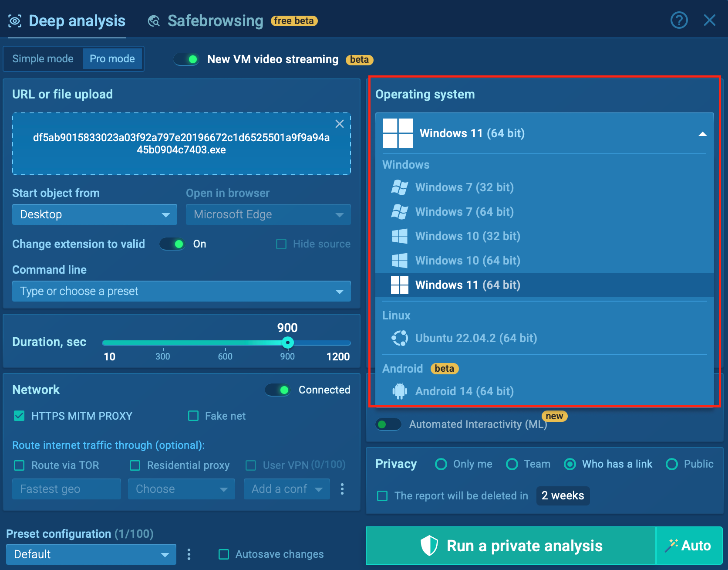Open Start object from Desktop dropdown
The width and height of the screenshot is (728, 570).
click(94, 214)
